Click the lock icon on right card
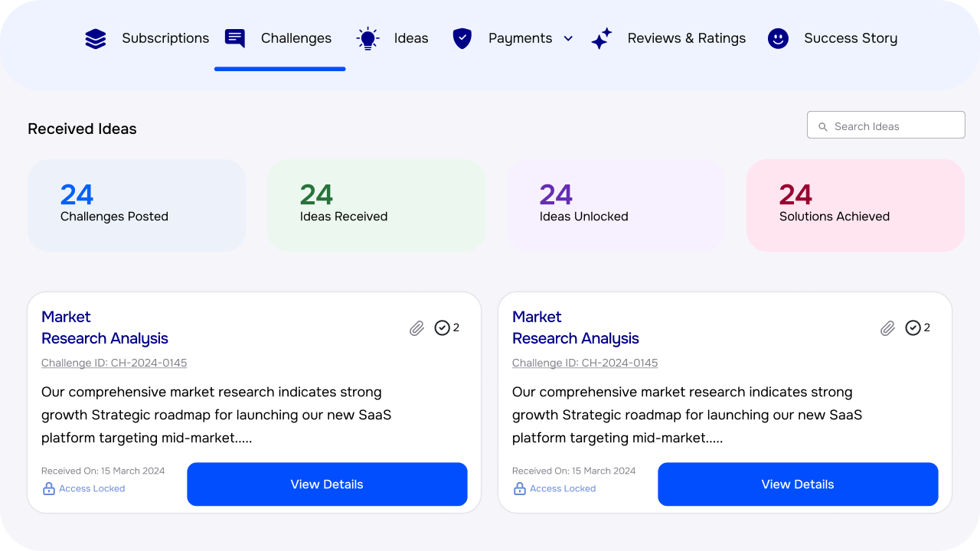Image resolution: width=980 pixels, height=551 pixels. [x=520, y=488]
